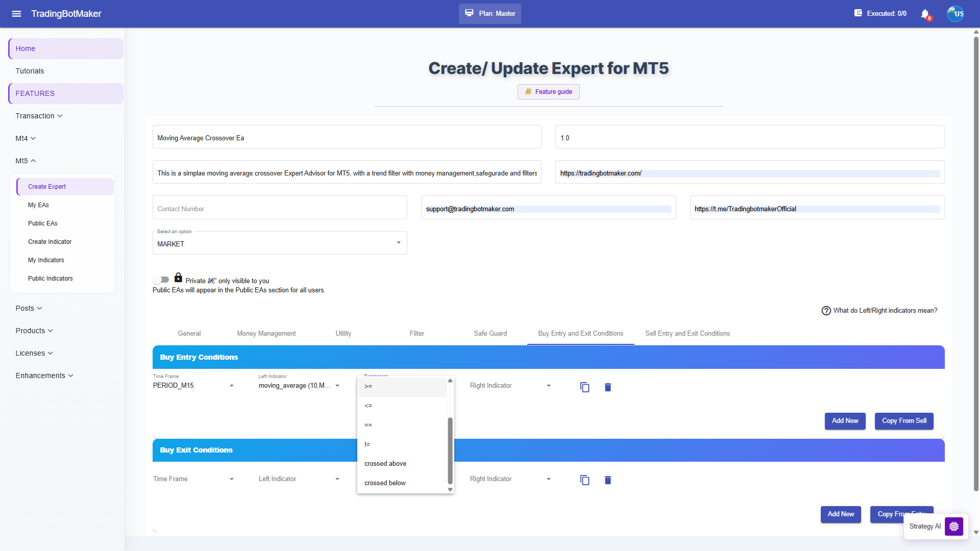Open the hamburger navigation menu

(x=16, y=14)
